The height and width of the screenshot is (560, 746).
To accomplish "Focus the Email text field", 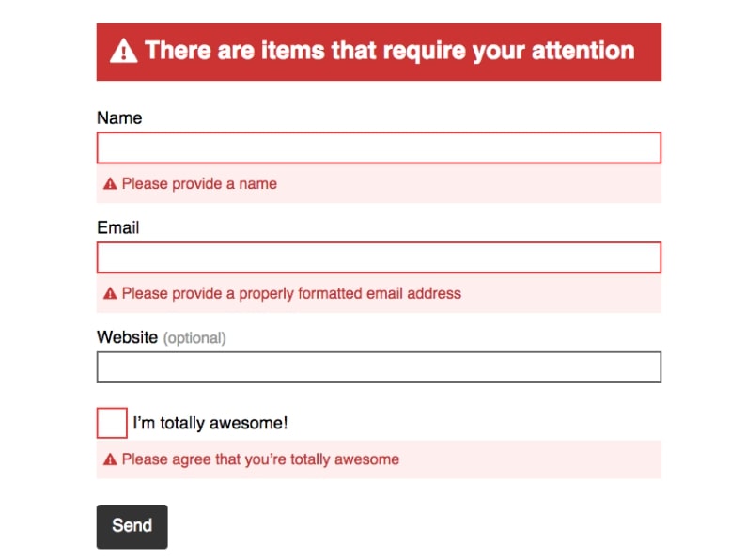I will point(379,257).
